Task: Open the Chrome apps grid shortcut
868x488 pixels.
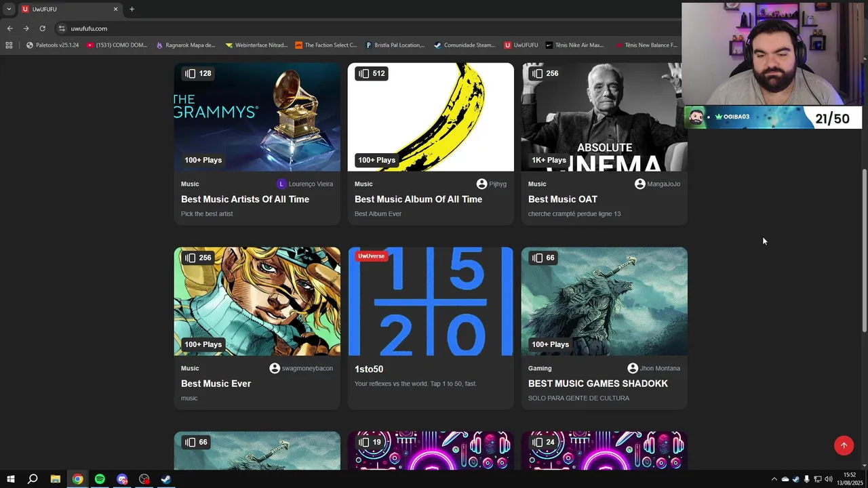Action: (x=9, y=45)
